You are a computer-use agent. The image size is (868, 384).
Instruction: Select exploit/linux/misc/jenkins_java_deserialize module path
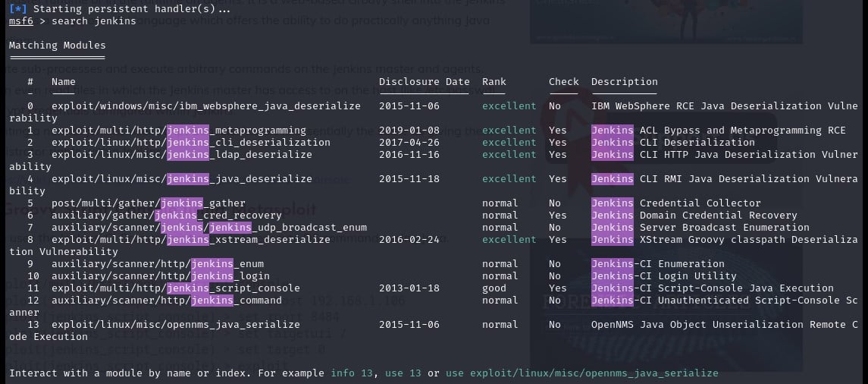(182, 179)
